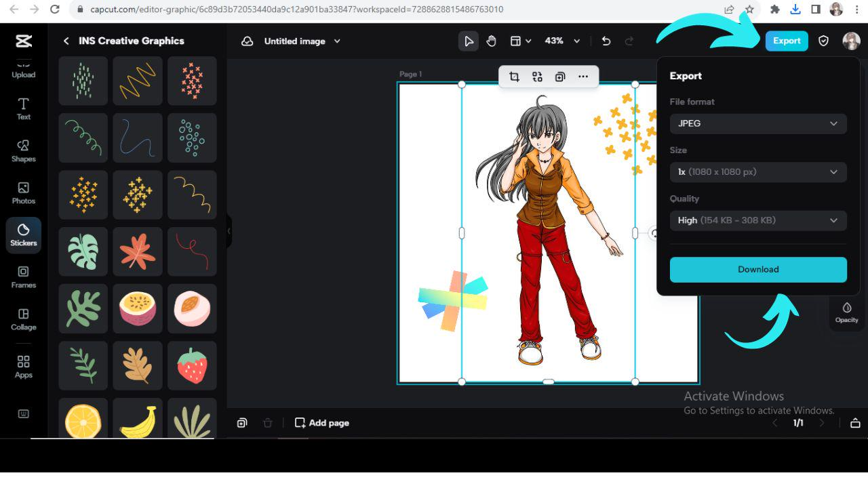Open the File format JPEG dropdown
The height and width of the screenshot is (488, 868).
tap(758, 123)
